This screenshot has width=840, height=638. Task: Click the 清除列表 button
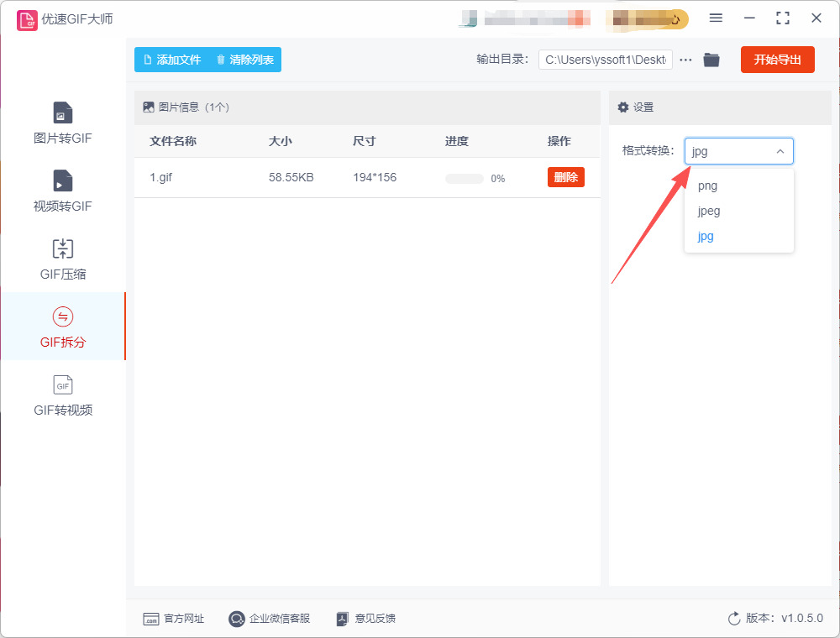click(245, 60)
